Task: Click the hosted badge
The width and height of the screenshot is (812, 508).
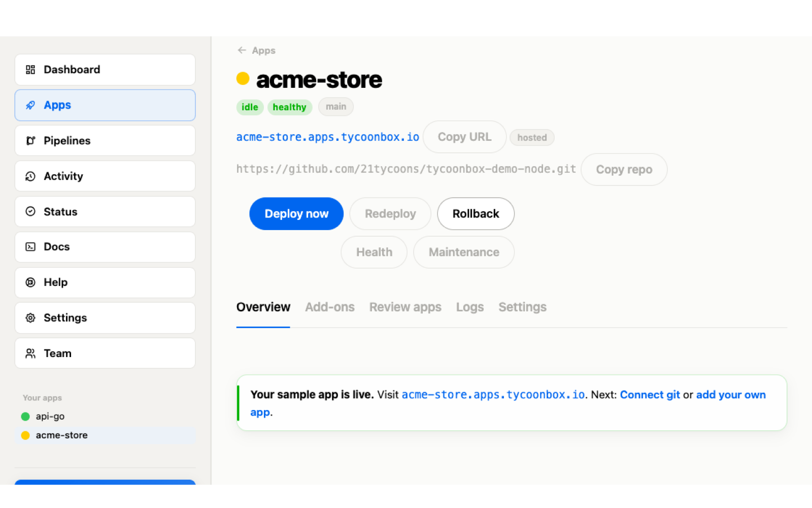Action: click(532, 138)
